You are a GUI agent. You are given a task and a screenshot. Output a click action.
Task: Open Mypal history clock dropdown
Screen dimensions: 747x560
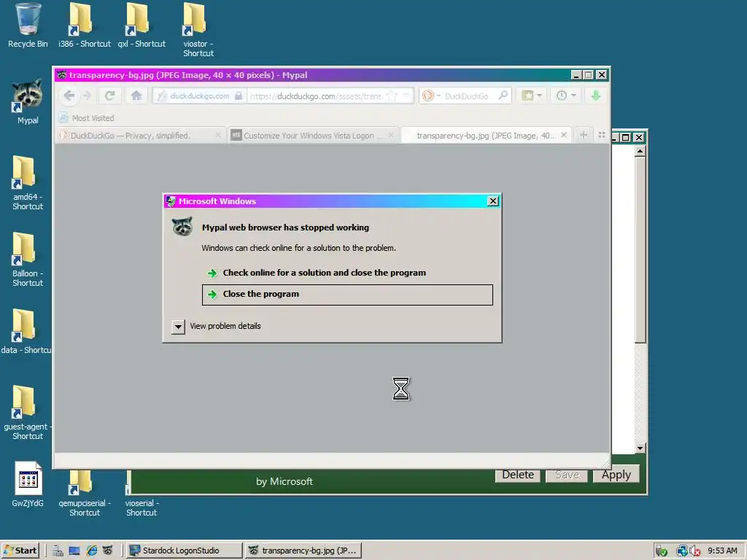point(566,96)
